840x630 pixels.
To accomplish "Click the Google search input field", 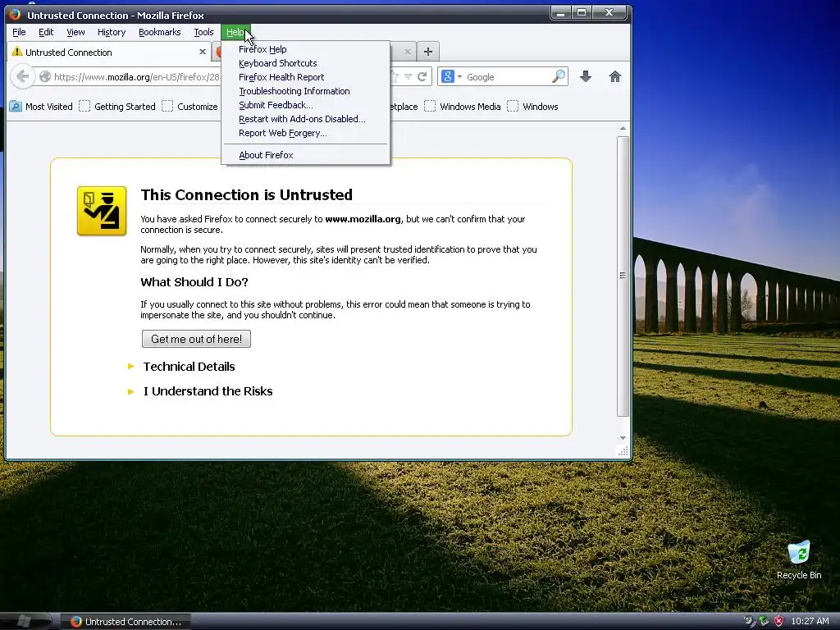I will pyautogui.click(x=506, y=76).
